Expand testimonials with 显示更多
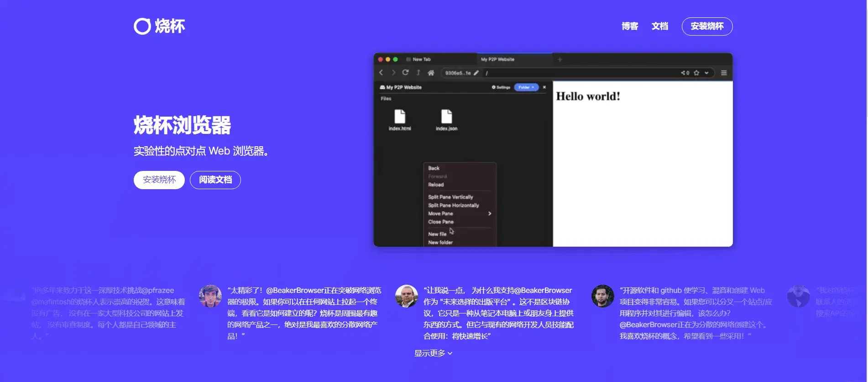 [x=433, y=353]
